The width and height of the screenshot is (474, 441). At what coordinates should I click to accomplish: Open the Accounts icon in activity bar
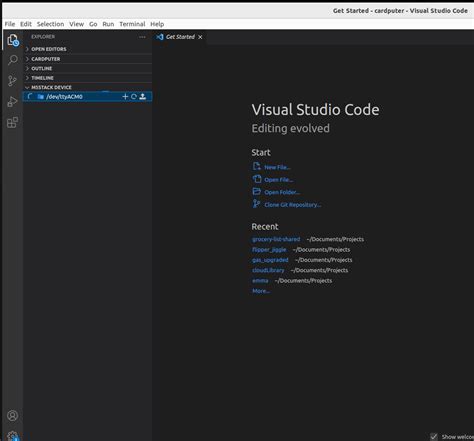[12, 416]
